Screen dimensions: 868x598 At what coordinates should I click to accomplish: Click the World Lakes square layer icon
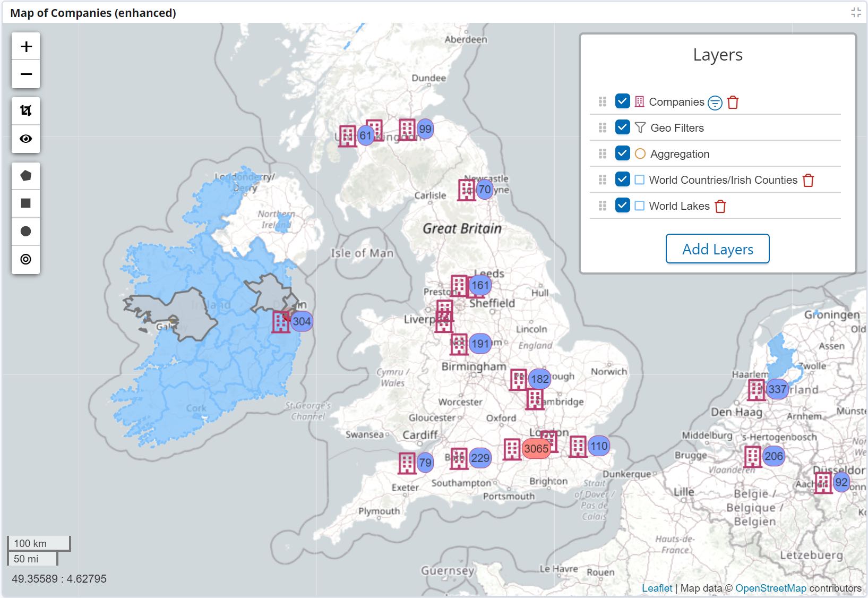[x=640, y=206]
